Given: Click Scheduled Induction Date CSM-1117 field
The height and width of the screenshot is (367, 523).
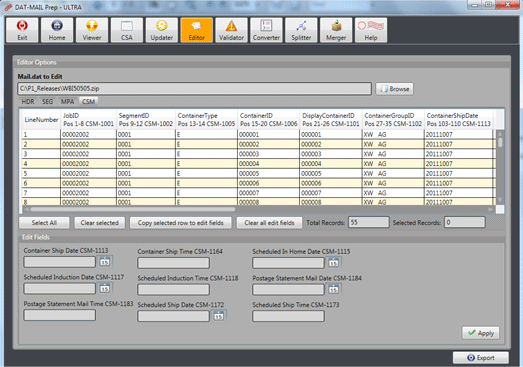Looking at the screenshot, I should (60, 289).
